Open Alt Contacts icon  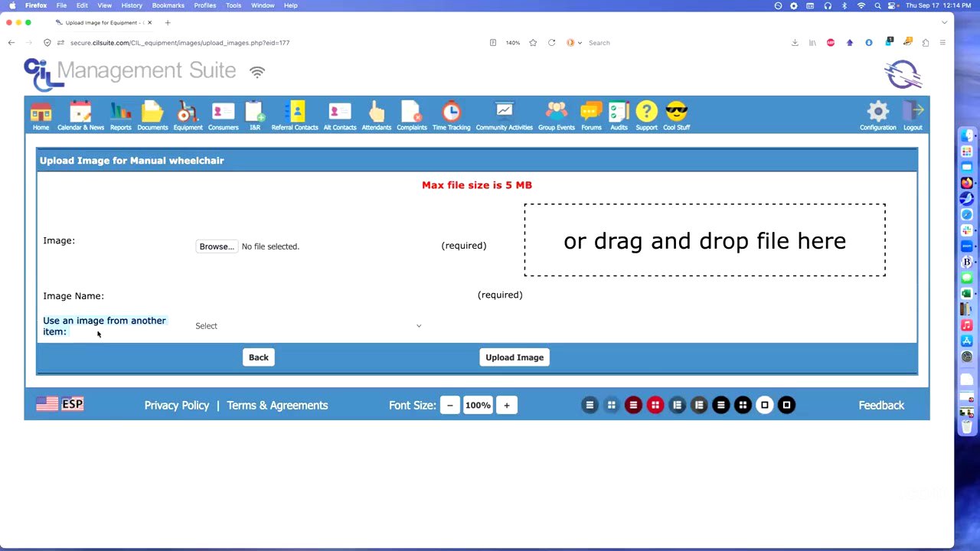pyautogui.click(x=339, y=116)
